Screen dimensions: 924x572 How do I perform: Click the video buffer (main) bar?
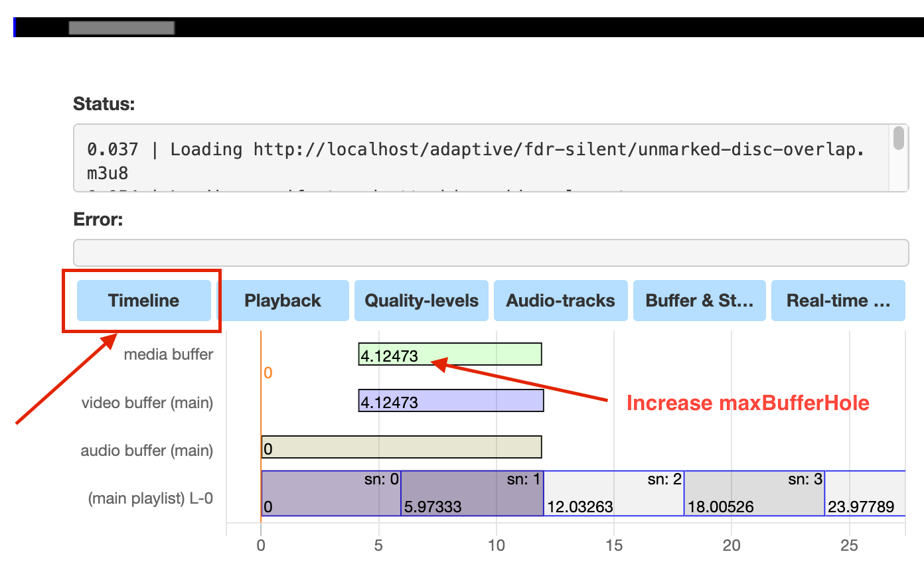point(450,400)
